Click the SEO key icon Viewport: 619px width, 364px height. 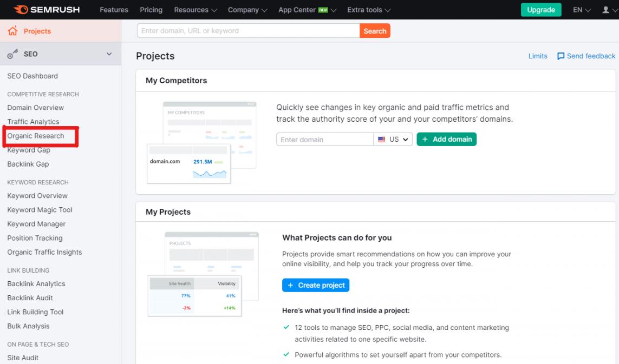click(12, 54)
